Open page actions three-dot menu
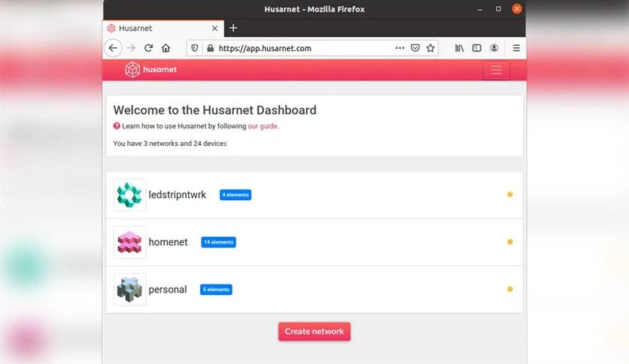 click(400, 48)
